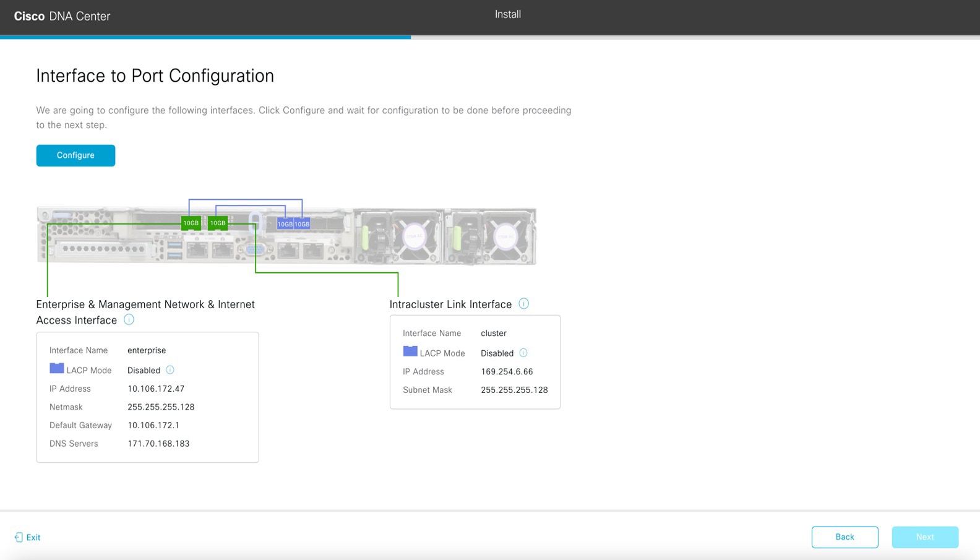Click 'LACP Mode' label in enterprise card

point(89,370)
